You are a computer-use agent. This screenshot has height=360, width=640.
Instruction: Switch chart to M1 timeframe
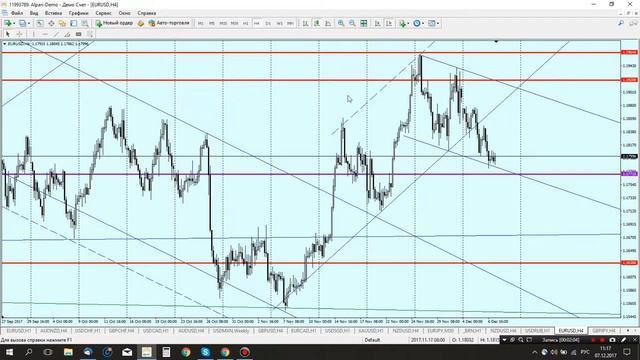point(200,23)
